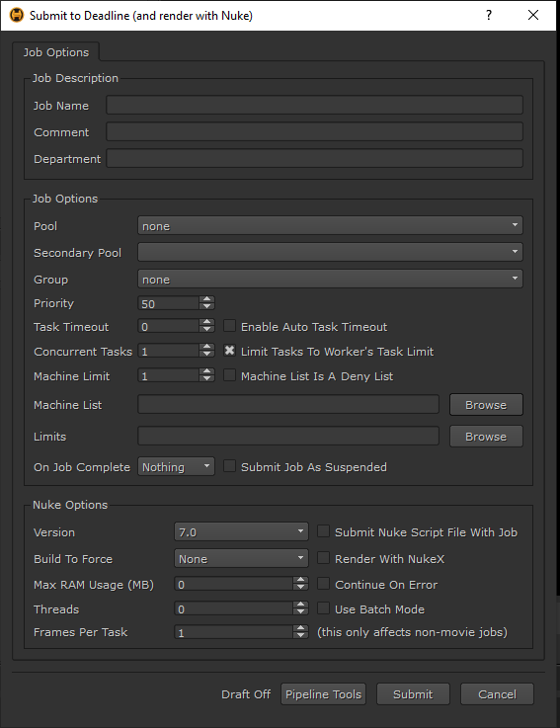Open the On Job Complete dropdown
Image resolution: width=560 pixels, height=728 pixels.
(x=176, y=466)
